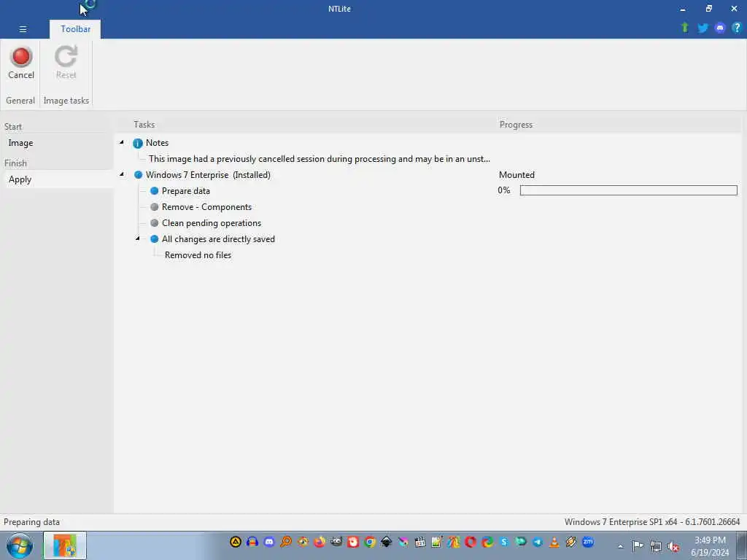
Task: Launch Microsoft Edge from the taskbar
Action: 487,542
